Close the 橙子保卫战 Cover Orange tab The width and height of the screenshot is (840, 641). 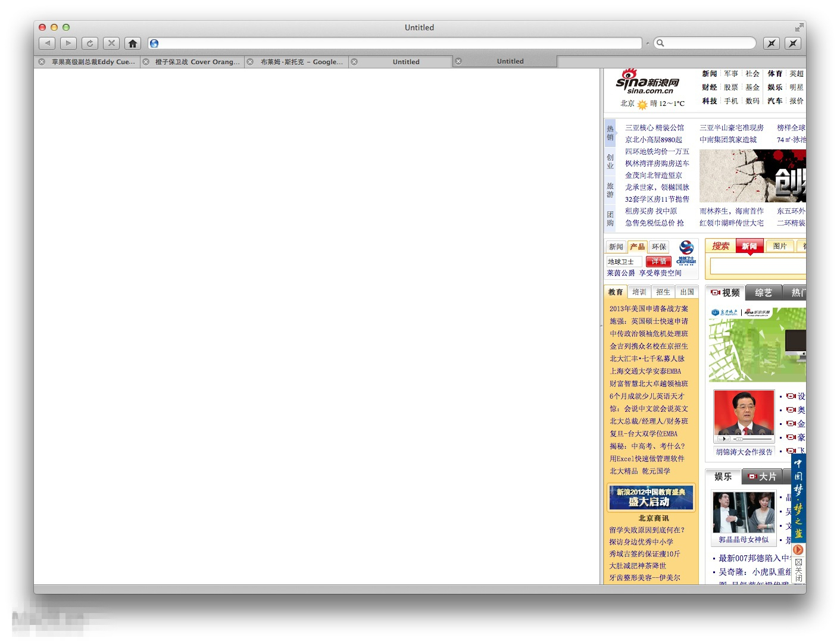[x=146, y=61]
